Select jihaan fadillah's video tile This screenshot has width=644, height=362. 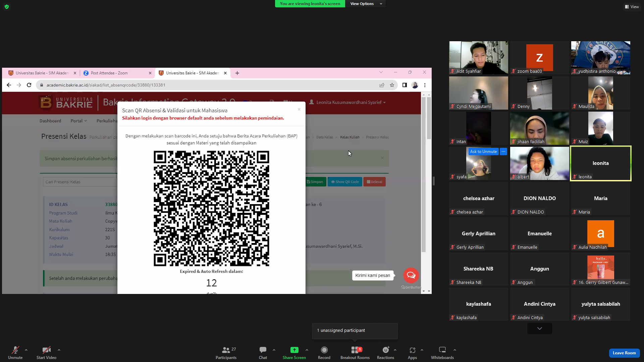click(x=540, y=128)
